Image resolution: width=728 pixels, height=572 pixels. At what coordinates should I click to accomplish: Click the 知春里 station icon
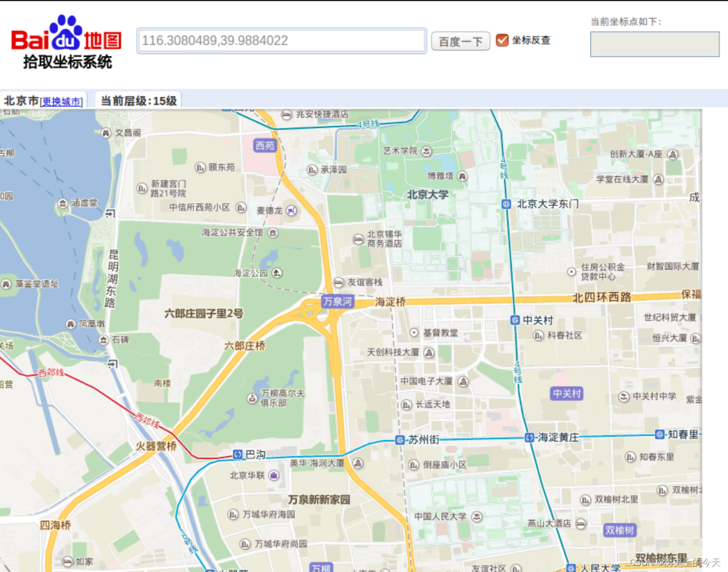(x=659, y=435)
